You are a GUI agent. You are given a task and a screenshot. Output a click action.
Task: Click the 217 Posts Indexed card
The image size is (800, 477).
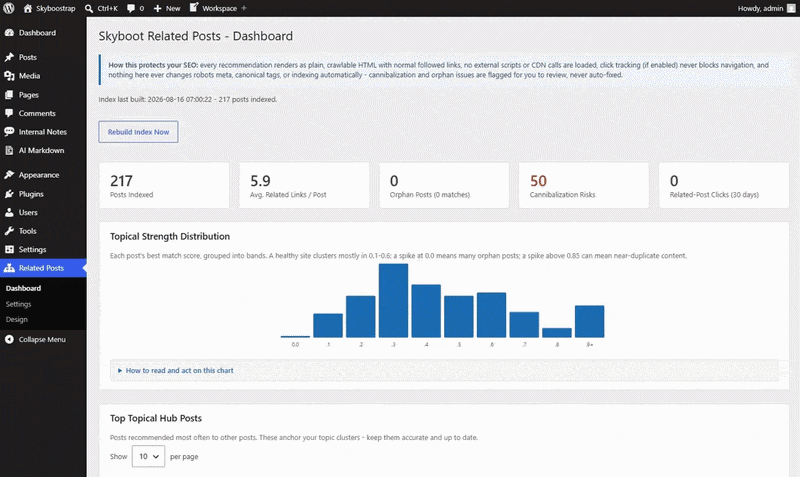pyautogui.click(x=164, y=185)
